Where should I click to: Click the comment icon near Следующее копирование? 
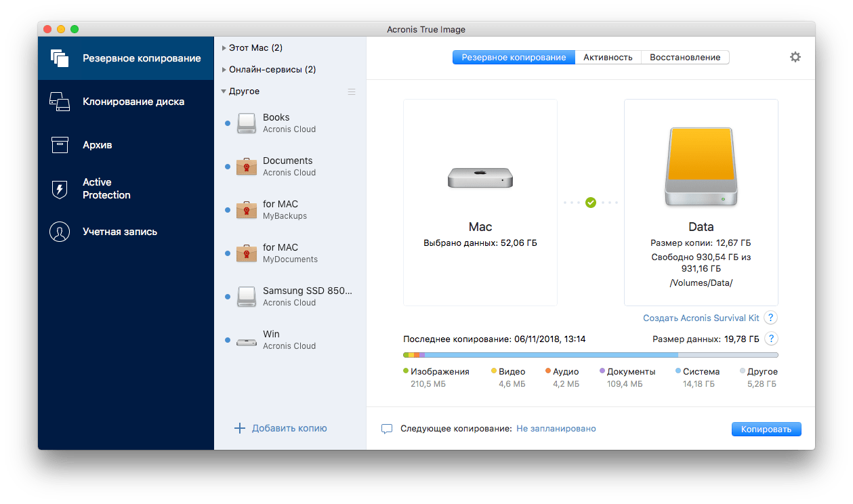(x=387, y=429)
